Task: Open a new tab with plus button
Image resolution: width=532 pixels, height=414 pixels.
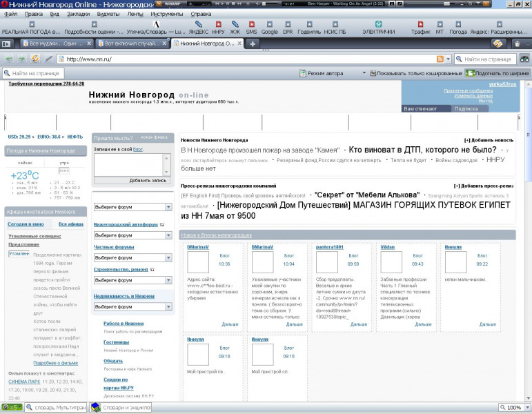Action: (253, 43)
